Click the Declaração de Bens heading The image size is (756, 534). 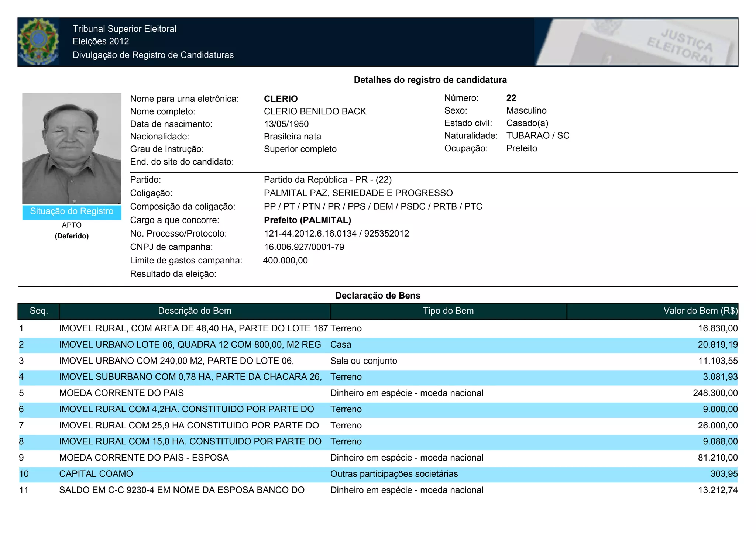pyautogui.click(x=378, y=296)
